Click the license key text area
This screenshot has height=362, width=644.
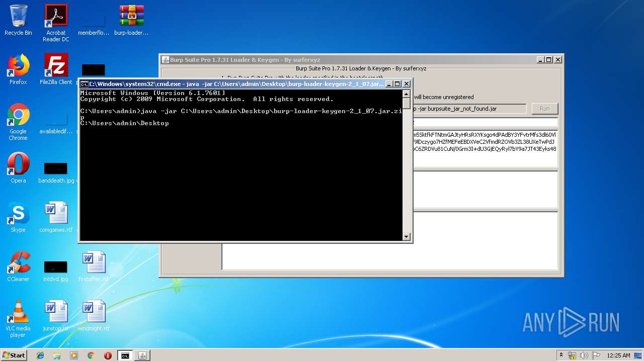[x=485, y=148]
